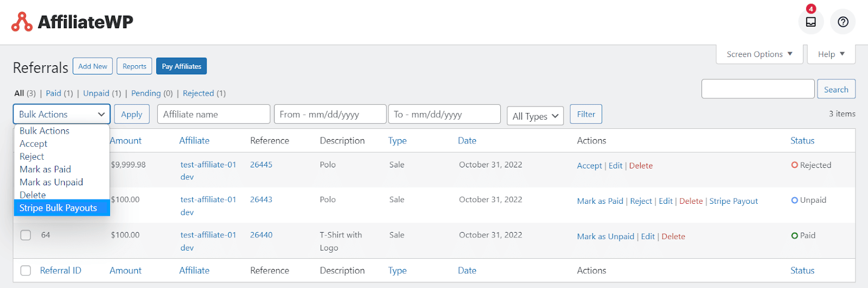Filter by Pending referrals
The height and width of the screenshot is (288, 868).
(146, 93)
